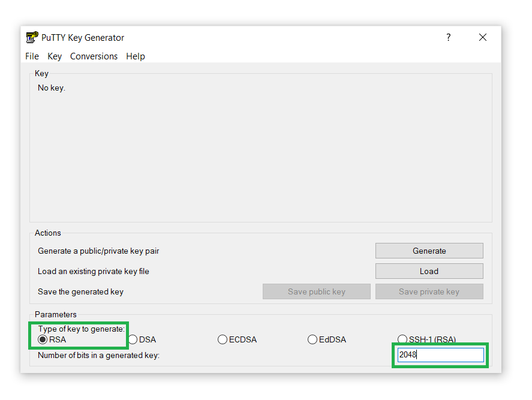Viewport: 532px width, 400px height.
Task: Open the Help menu
Action: [x=136, y=56]
